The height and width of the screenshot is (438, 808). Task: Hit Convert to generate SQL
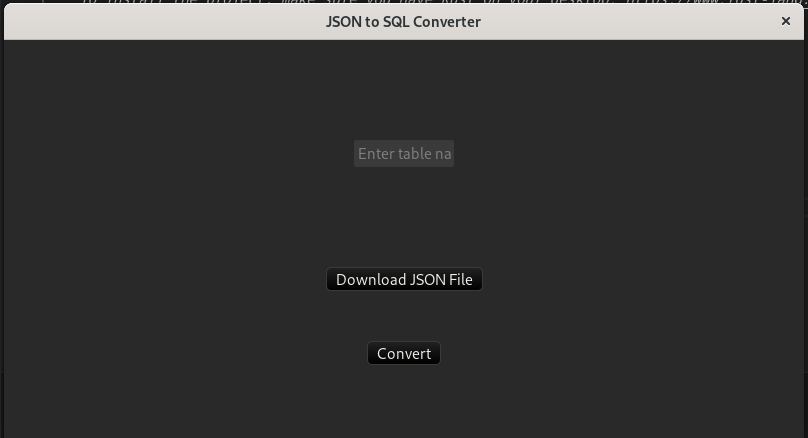[403, 353]
